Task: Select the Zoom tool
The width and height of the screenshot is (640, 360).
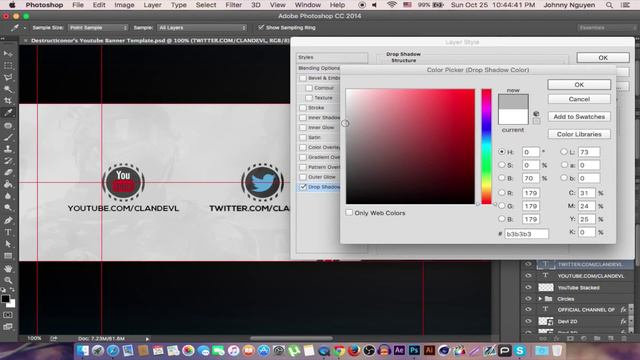Action: [x=8, y=280]
